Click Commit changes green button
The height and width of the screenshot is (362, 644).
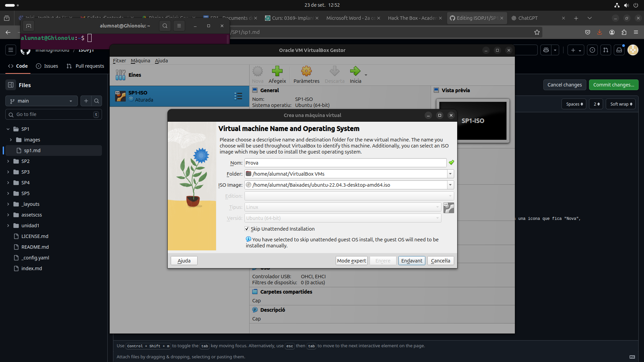613,85
